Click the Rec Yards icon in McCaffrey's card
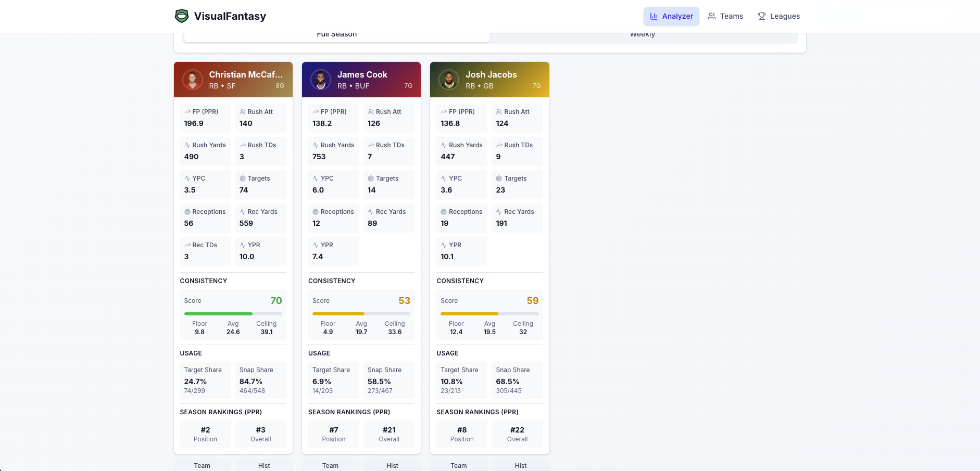This screenshot has width=980, height=471. 243,212
